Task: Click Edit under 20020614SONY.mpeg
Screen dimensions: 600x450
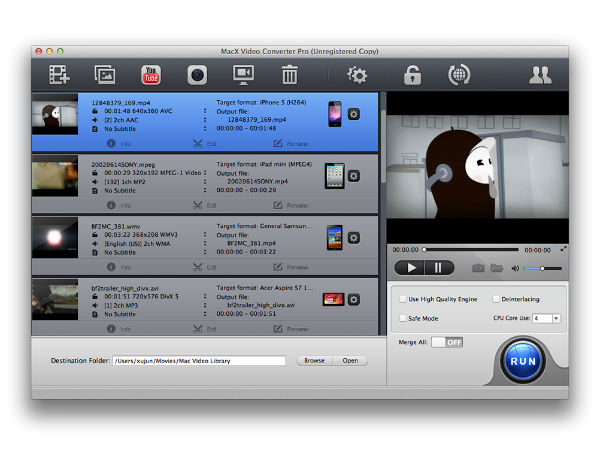Action: (x=211, y=205)
